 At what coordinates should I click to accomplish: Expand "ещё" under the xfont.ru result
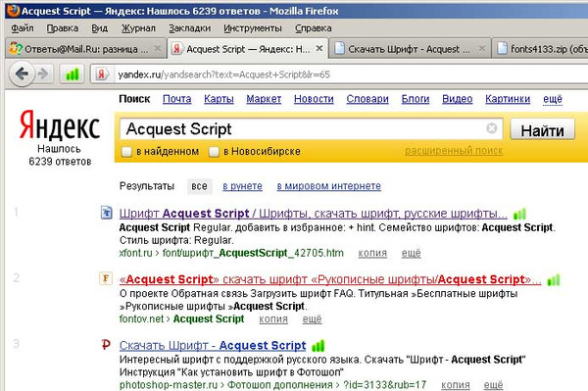(411, 254)
